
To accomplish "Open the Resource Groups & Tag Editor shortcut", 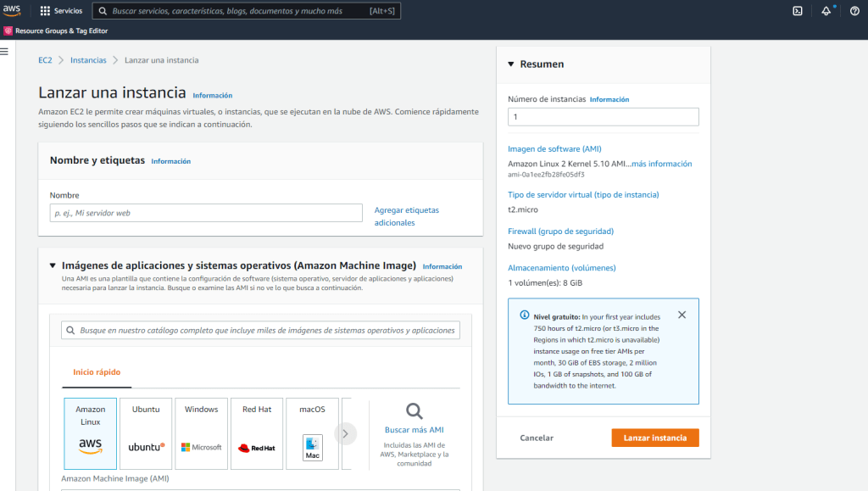I will (56, 31).
